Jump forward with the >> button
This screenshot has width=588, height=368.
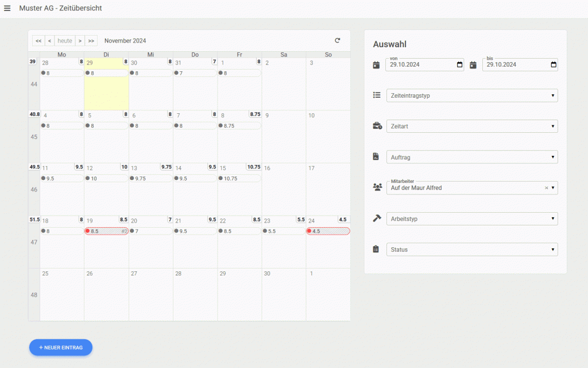click(91, 41)
